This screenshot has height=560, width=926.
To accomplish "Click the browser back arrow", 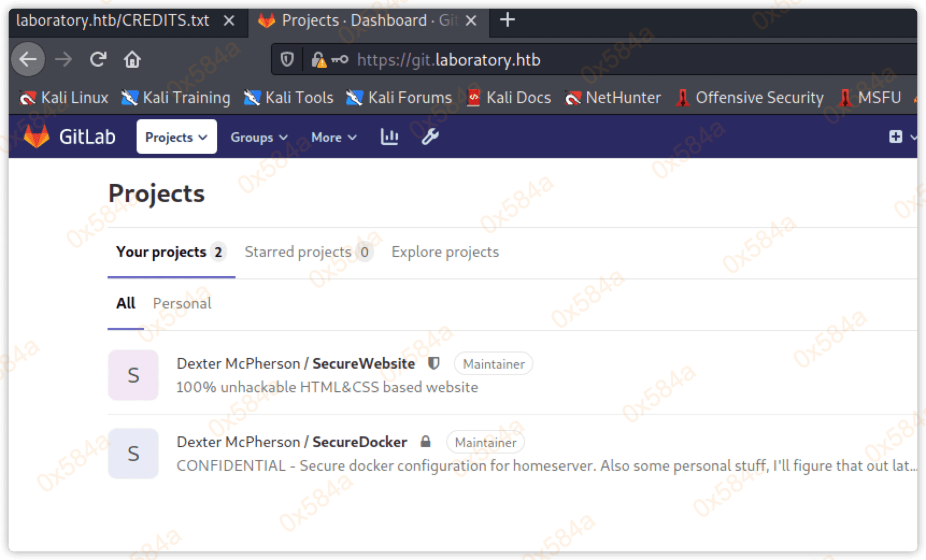I will [28, 59].
